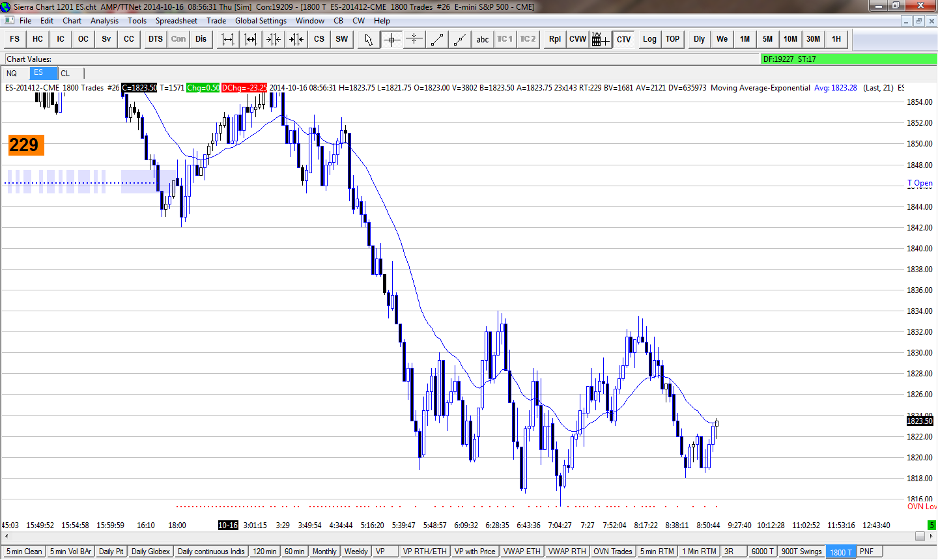Screen dimensions: 938x560
Task: Click the tool values window grid icon
Action: click(x=601, y=39)
